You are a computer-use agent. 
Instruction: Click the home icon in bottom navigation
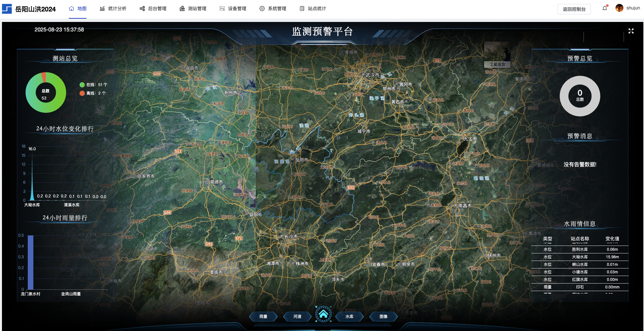coord(323,314)
